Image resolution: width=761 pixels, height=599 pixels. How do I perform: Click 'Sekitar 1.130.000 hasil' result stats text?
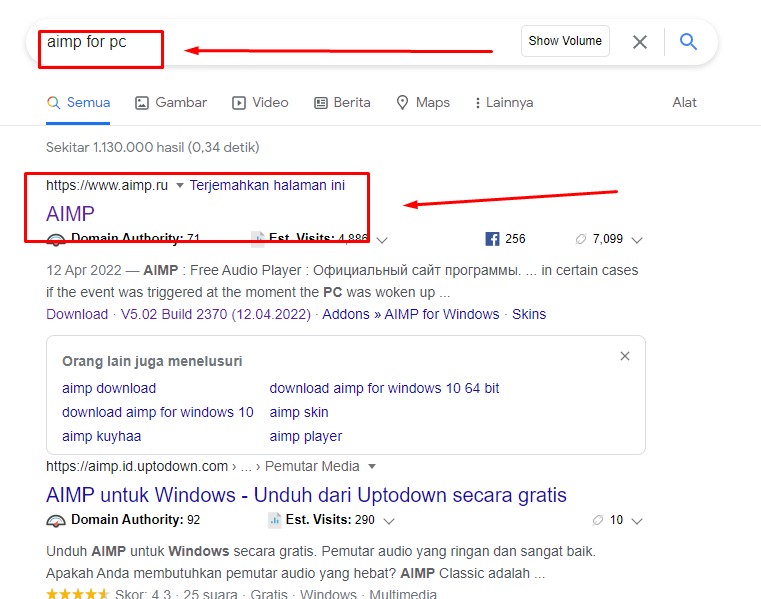(x=153, y=147)
